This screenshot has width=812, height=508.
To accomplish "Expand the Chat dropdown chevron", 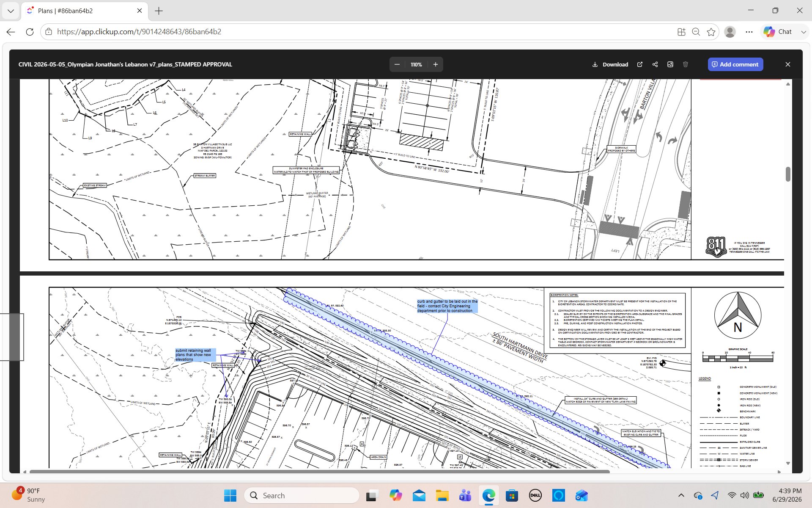I will pos(803,32).
